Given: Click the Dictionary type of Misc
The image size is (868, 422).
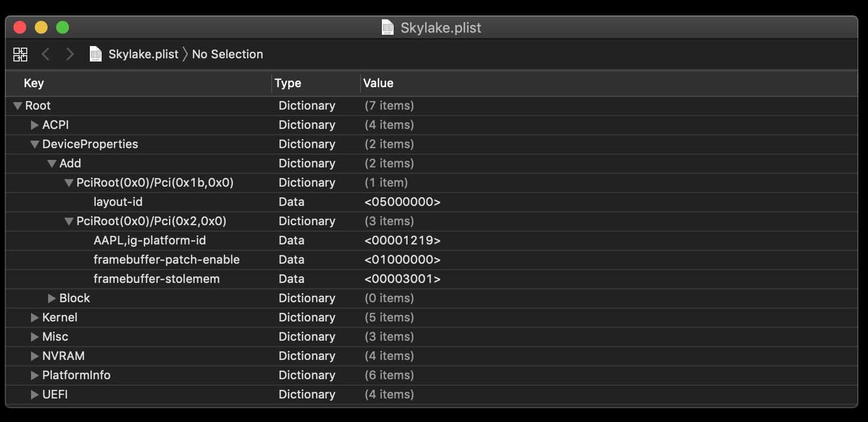Looking at the screenshot, I should pos(307,336).
